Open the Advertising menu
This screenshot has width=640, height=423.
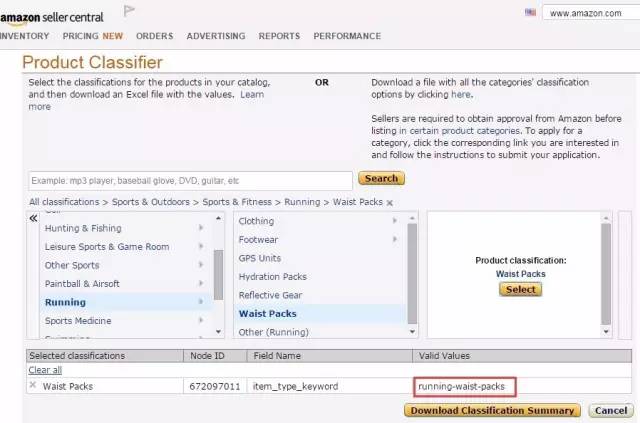215,36
